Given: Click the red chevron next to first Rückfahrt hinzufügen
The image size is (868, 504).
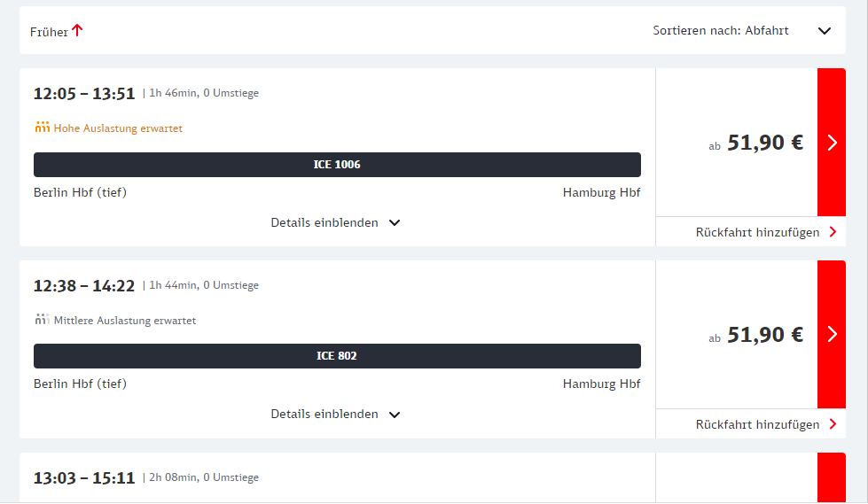Looking at the screenshot, I should 833,232.
